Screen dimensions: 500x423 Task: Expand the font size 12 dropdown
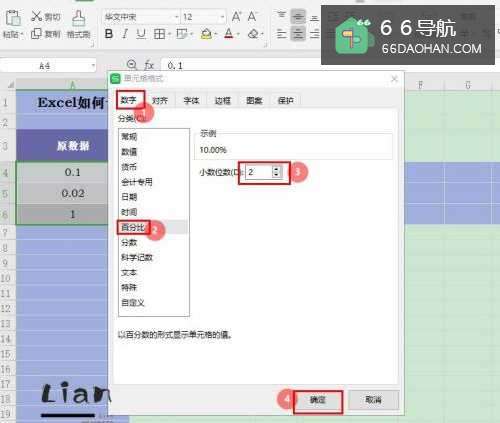tap(222, 17)
